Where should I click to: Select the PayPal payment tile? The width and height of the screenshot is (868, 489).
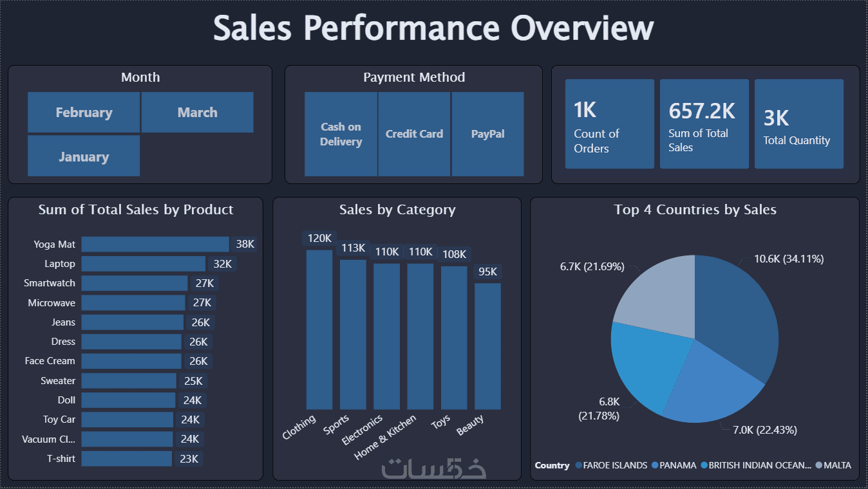pyautogui.click(x=487, y=134)
